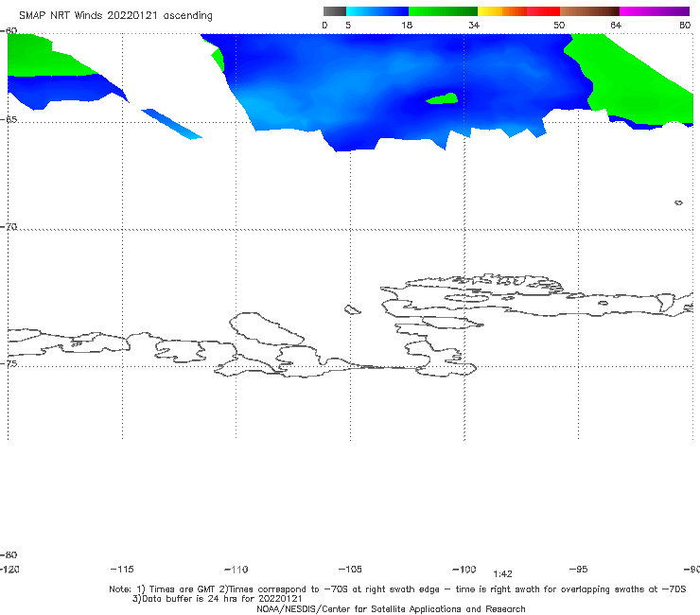Screen dimensions: 700x615
Task: Click the latitude label "-75"
Action: [x=9, y=363]
